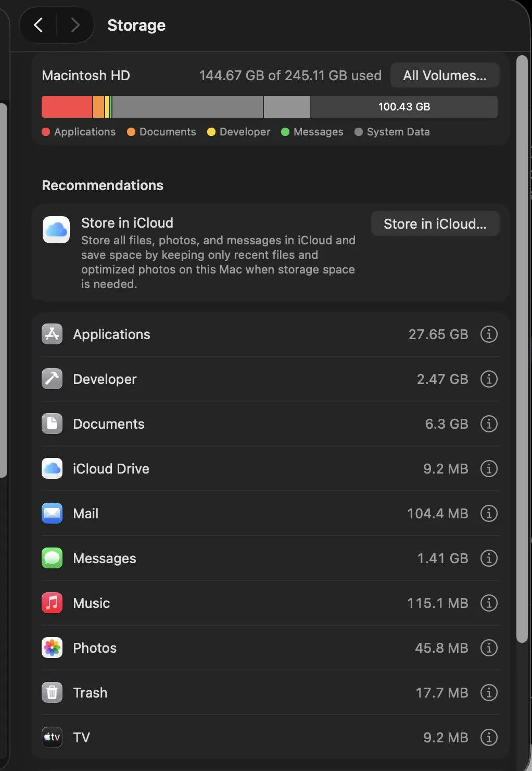Click the orange Documents legend dot

click(x=131, y=132)
